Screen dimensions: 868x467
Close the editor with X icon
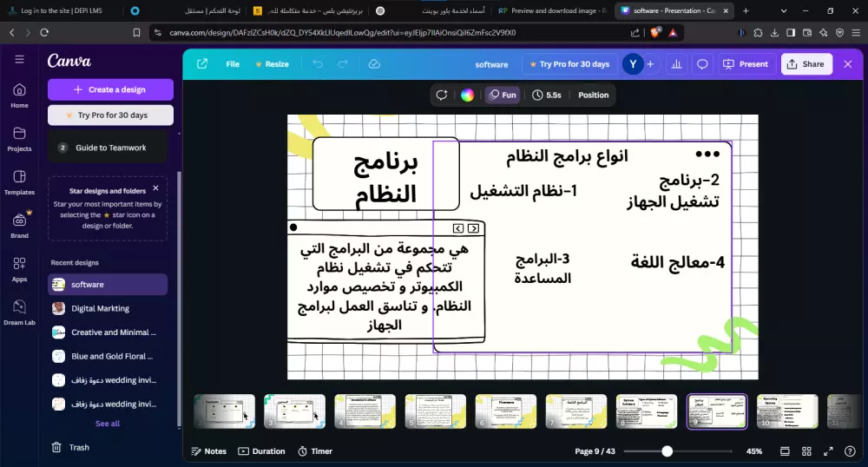click(x=847, y=64)
